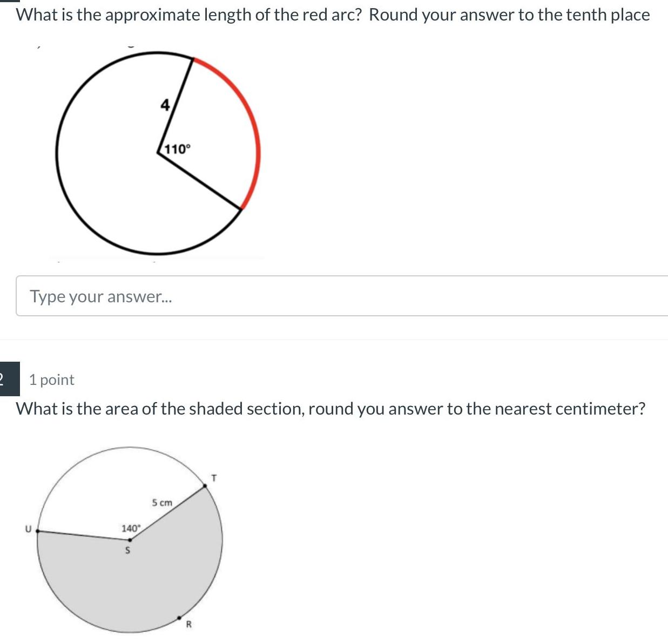Click the letter T label
This screenshot has height=644, width=668.
pos(214,478)
